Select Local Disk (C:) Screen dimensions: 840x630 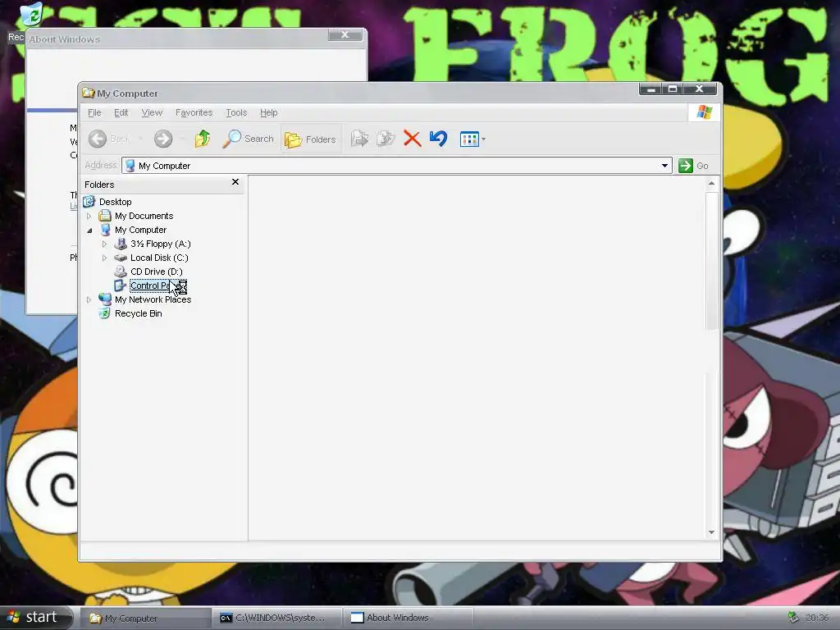[x=159, y=258]
